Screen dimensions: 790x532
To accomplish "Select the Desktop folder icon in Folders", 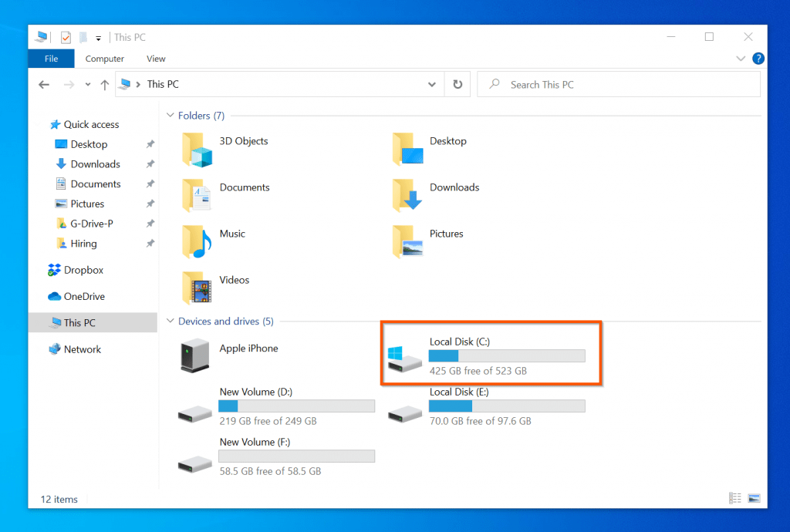I will (x=407, y=149).
